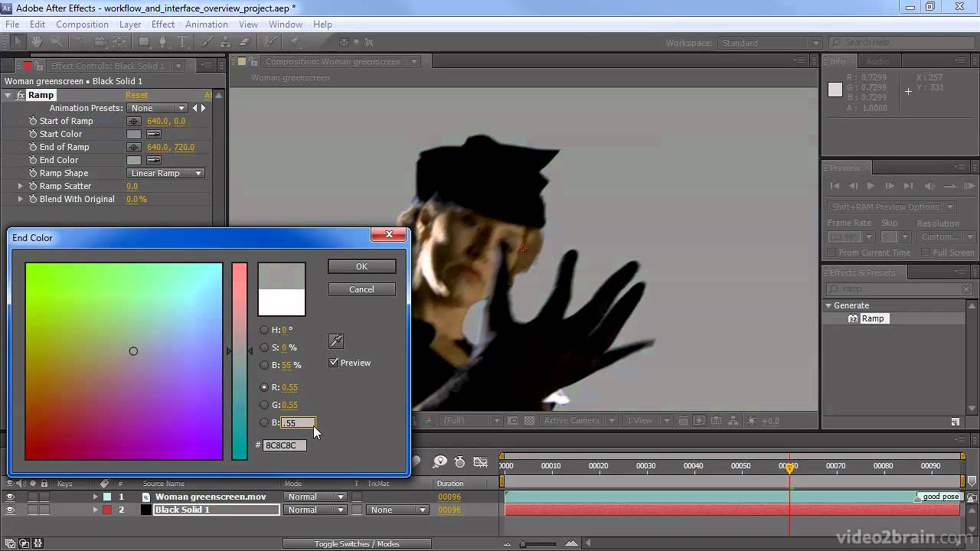Click Reset link for Ramp effect

(136, 95)
